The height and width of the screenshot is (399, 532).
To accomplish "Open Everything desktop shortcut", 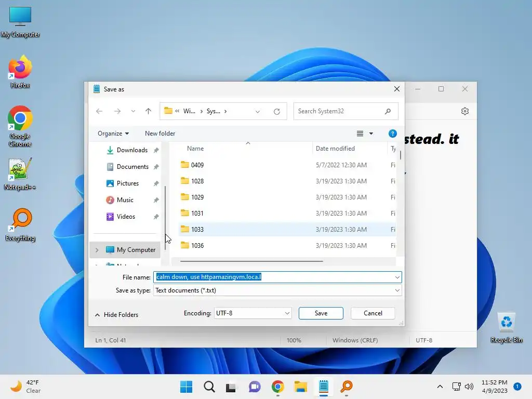I will (x=20, y=224).
